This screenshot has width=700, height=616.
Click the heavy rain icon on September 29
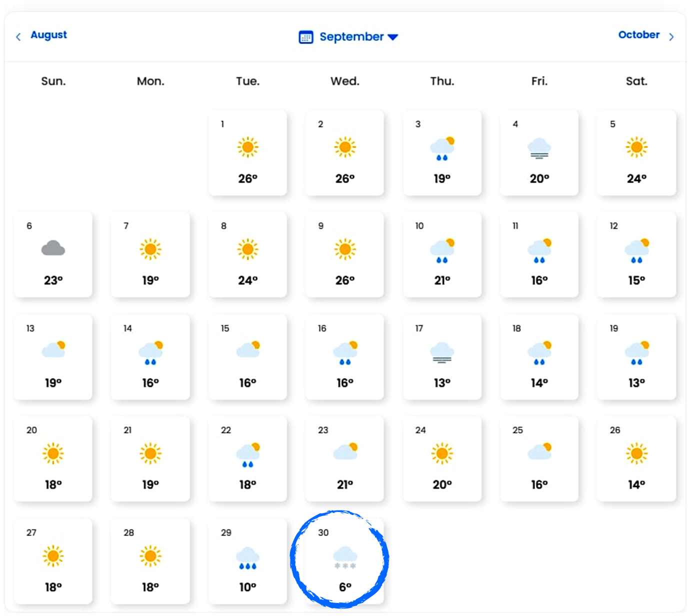248,558
